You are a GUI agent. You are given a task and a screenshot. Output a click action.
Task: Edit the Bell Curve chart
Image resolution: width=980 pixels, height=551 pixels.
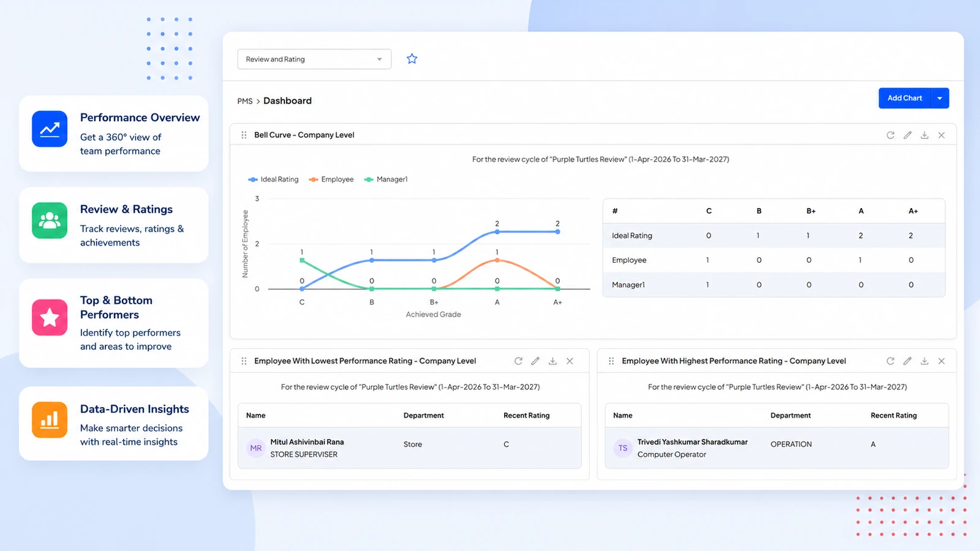pyautogui.click(x=908, y=135)
